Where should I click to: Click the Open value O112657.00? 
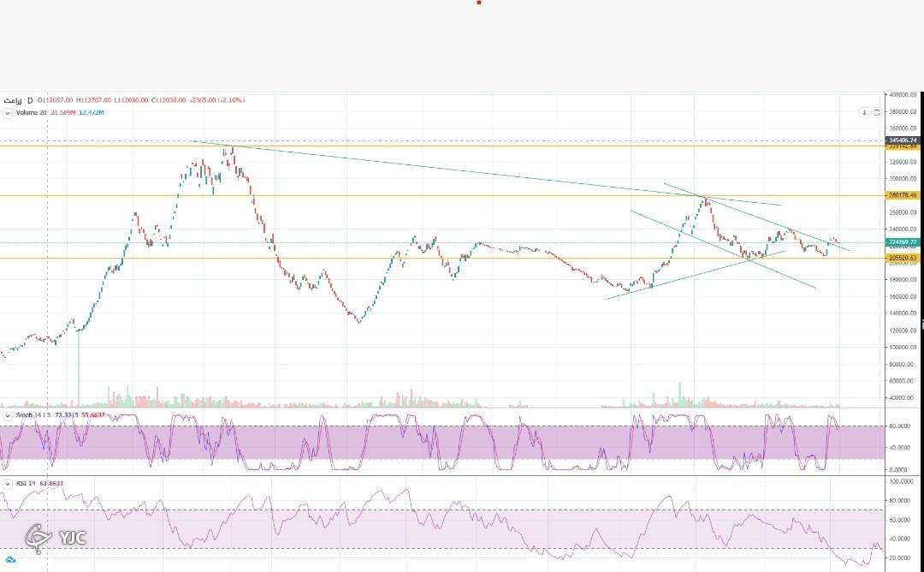pos(56,100)
